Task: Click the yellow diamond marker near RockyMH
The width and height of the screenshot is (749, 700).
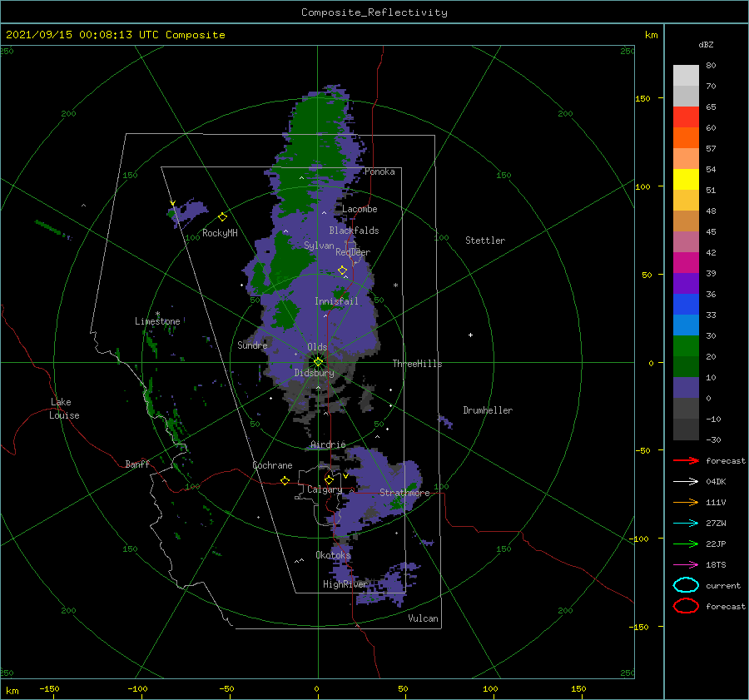Action: point(222,217)
